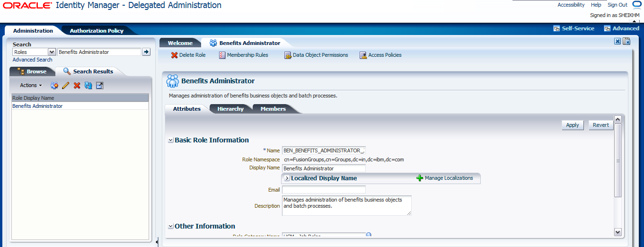This screenshot has width=644, height=247.
Task: Click the red X Delete icon above role list
Action: coord(77,85)
